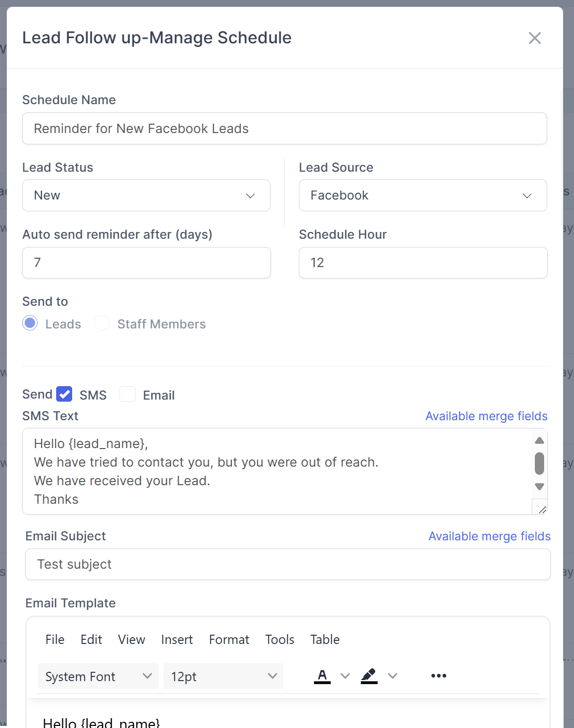Click Email Subject available merge fields link
The height and width of the screenshot is (728, 574).
pos(489,536)
